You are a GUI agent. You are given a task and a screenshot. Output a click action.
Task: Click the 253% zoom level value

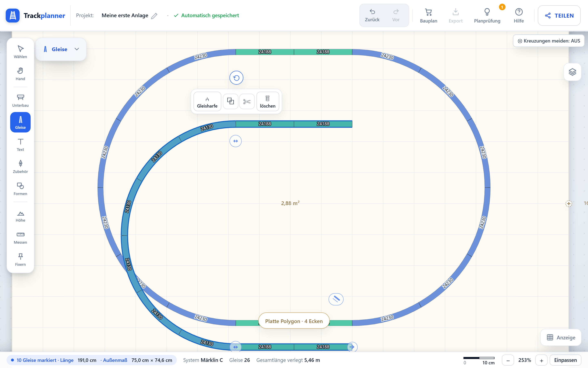(x=525, y=360)
